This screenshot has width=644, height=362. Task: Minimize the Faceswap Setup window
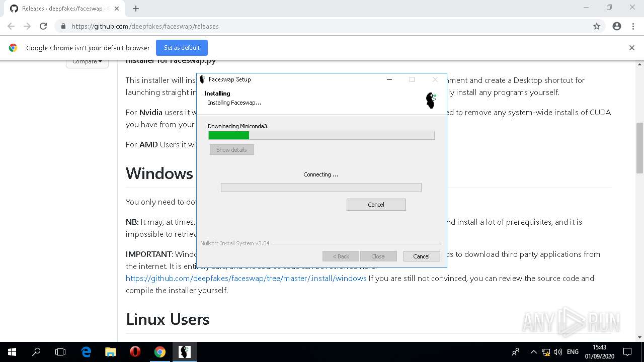click(389, 79)
